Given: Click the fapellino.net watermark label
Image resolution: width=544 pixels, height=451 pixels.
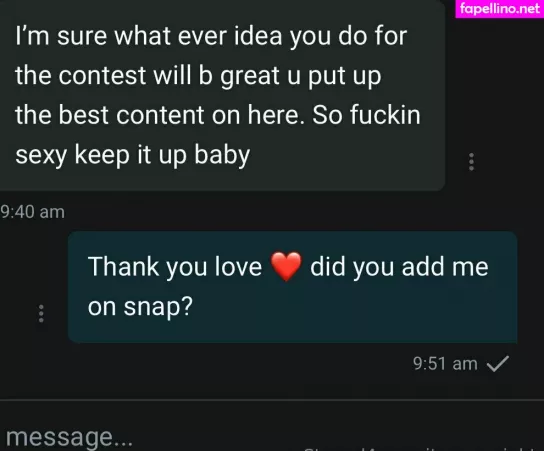Looking at the screenshot, I should [x=500, y=8].
